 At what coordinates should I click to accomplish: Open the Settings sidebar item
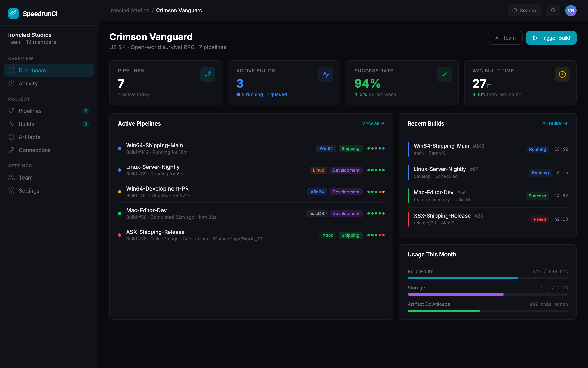tap(49, 191)
